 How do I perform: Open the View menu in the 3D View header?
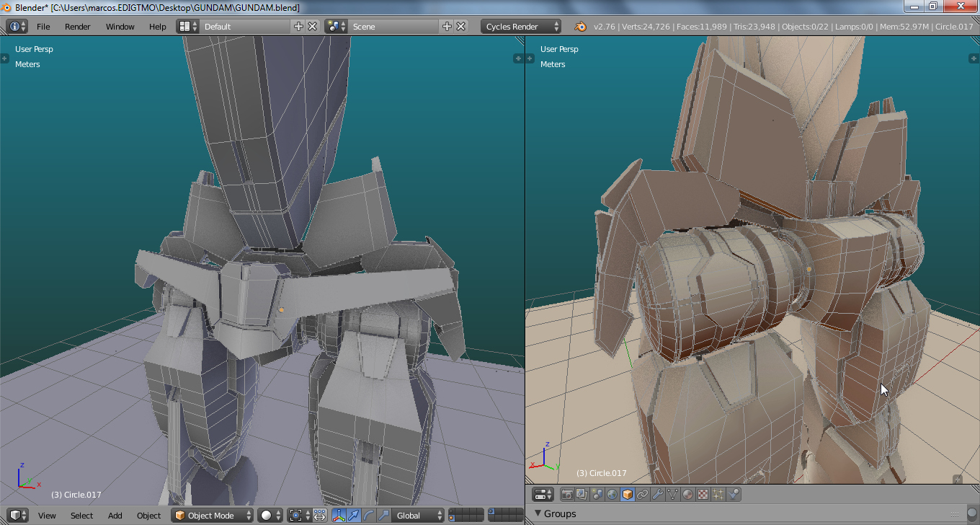pos(47,516)
